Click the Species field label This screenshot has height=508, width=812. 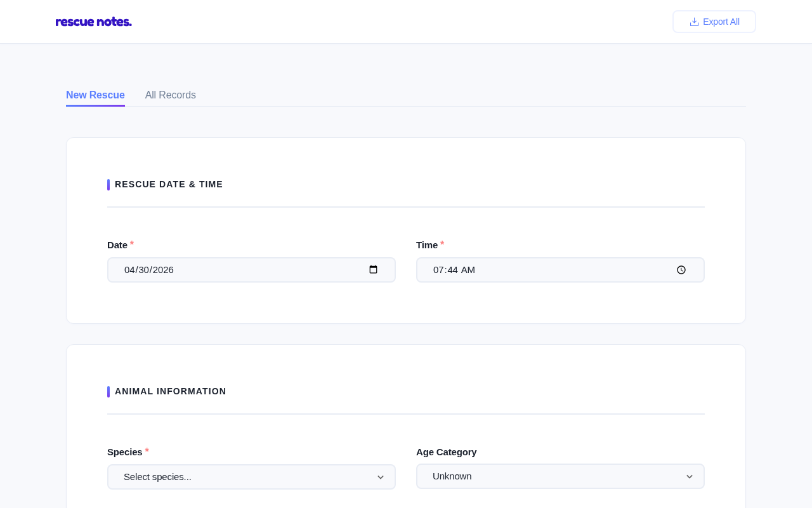click(x=125, y=452)
